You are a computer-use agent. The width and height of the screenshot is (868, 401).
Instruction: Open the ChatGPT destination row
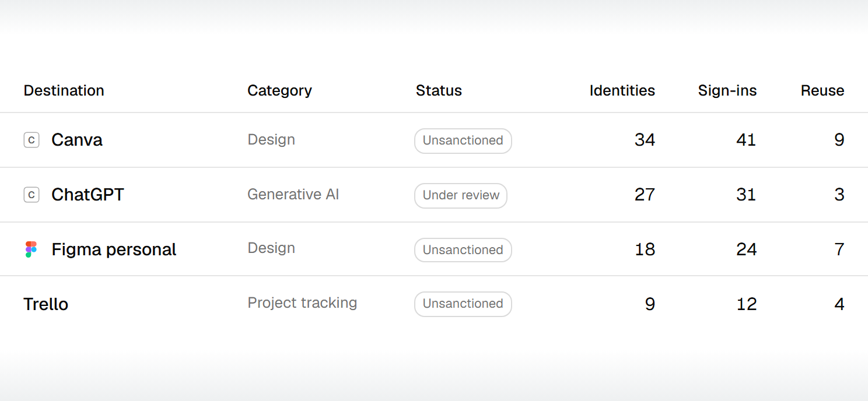click(434, 195)
